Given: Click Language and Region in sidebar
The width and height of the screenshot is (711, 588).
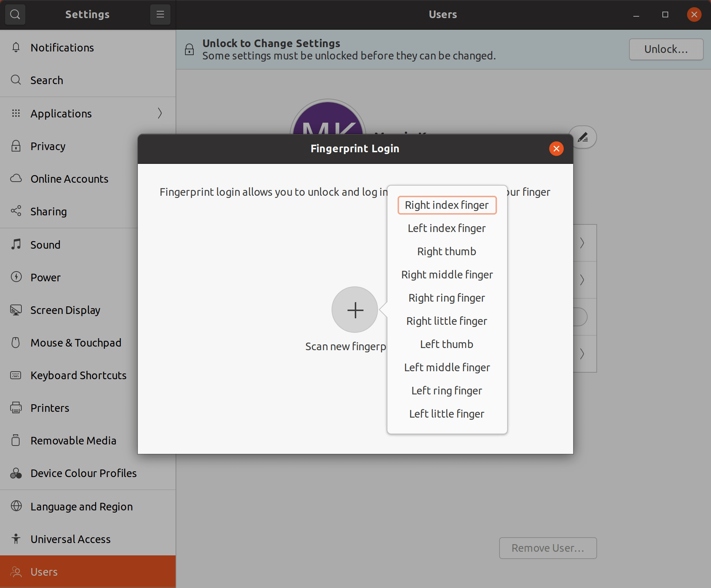Looking at the screenshot, I should point(82,506).
